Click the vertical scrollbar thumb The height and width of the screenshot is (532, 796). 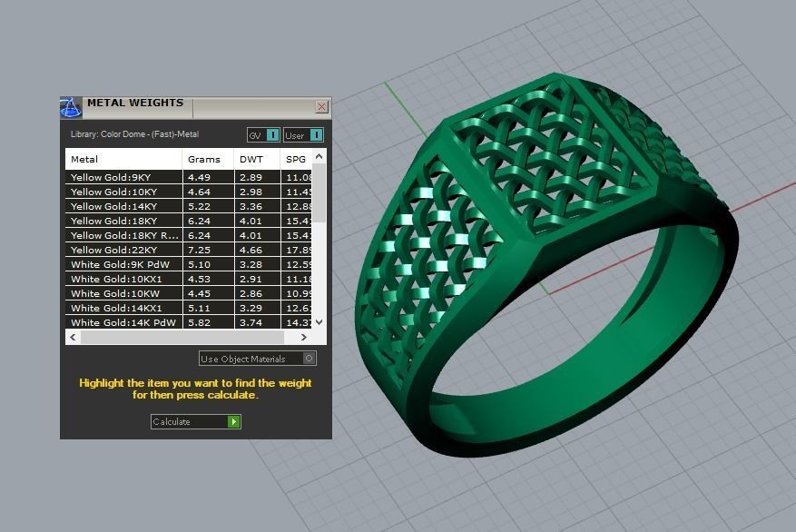click(319, 192)
